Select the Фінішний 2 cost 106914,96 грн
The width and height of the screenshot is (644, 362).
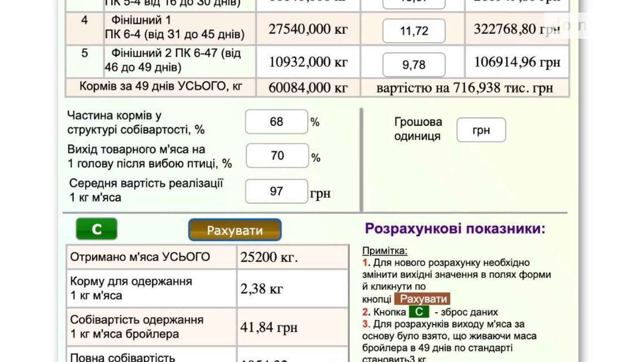tap(517, 62)
